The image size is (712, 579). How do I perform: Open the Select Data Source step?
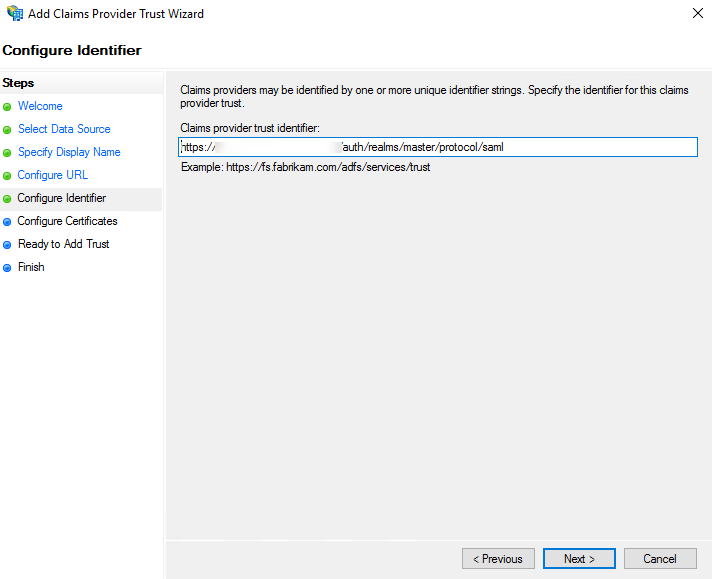(x=64, y=129)
